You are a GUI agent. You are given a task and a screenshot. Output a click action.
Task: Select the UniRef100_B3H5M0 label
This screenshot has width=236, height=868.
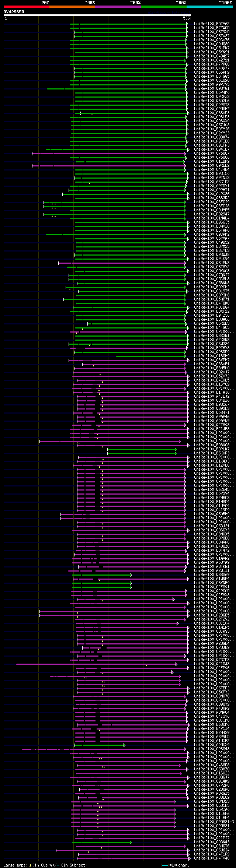[212, 368]
